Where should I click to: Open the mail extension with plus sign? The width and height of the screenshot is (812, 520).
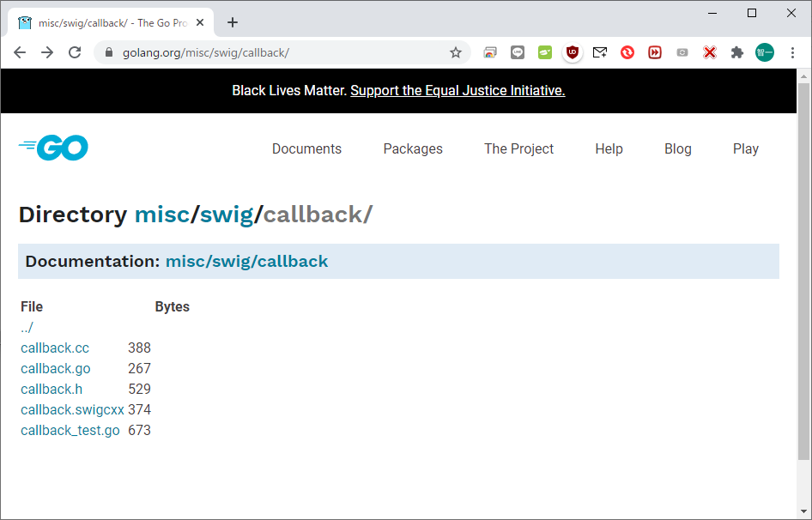coord(600,52)
